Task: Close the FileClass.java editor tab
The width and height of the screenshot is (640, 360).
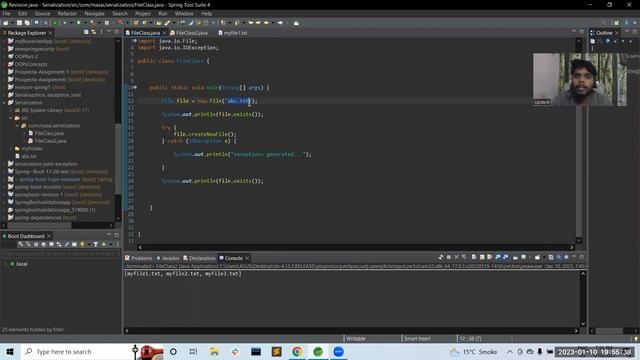Action: coord(164,33)
